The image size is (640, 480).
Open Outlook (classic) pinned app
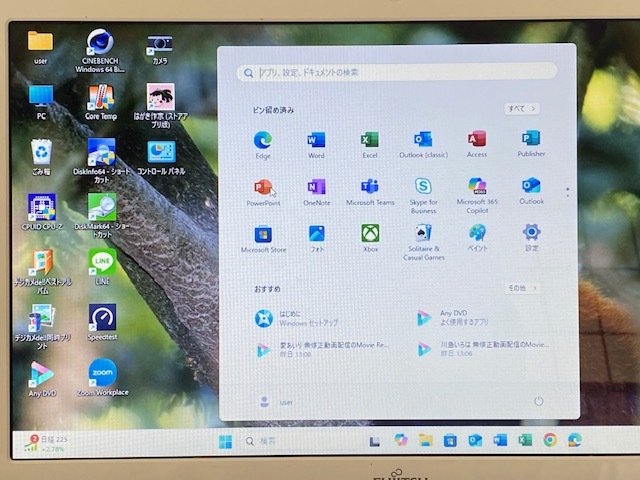[x=423, y=144]
